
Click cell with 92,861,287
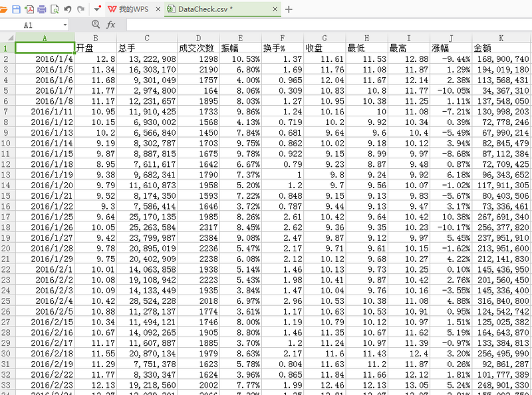point(502,364)
